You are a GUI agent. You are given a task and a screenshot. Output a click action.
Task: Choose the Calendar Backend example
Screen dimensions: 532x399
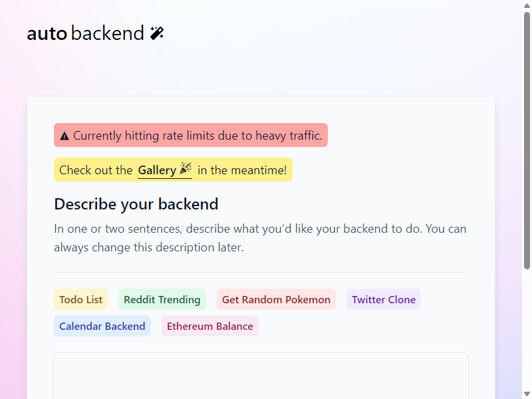pos(102,326)
